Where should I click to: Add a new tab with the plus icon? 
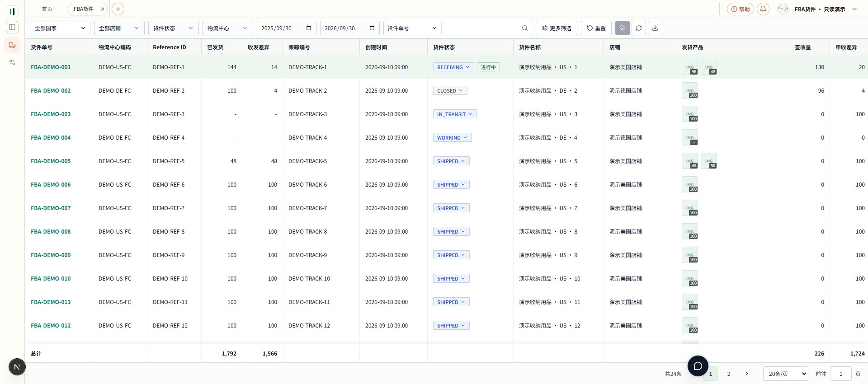(118, 9)
